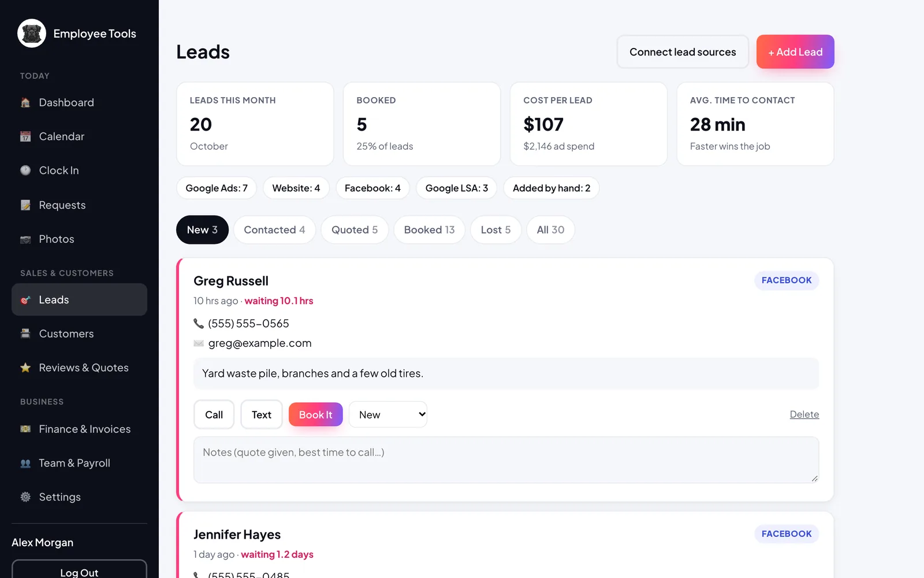Image resolution: width=924 pixels, height=578 pixels.
Task: Click the Facebook badge on Jennifer Hayes's card
Action: pos(787,534)
